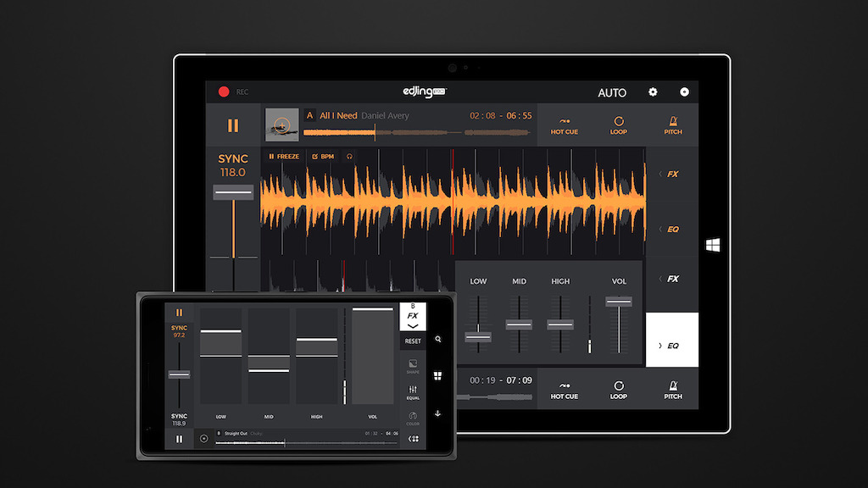Click the phone MID band pad
Screen dimensions: 868x488
click(269, 357)
